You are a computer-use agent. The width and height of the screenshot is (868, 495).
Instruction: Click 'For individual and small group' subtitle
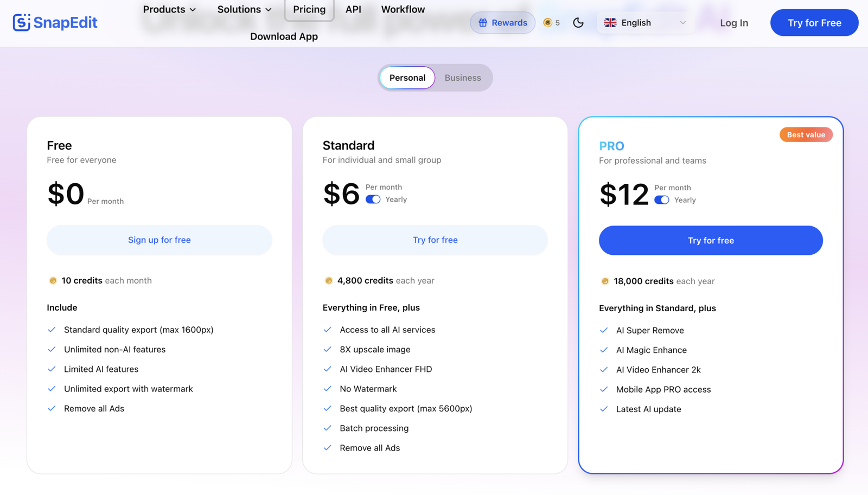point(382,160)
